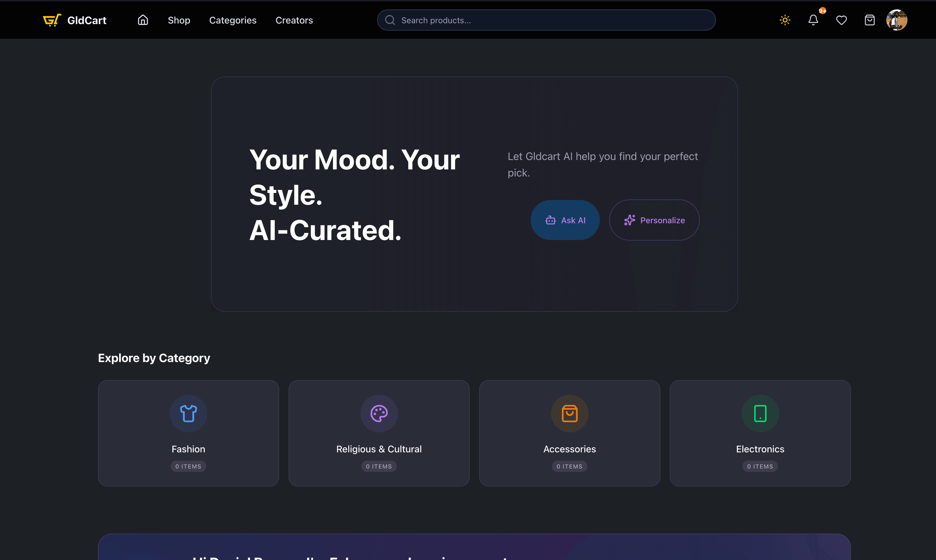This screenshot has width=936, height=560.
Task: Click the Personalize button
Action: 654,220
